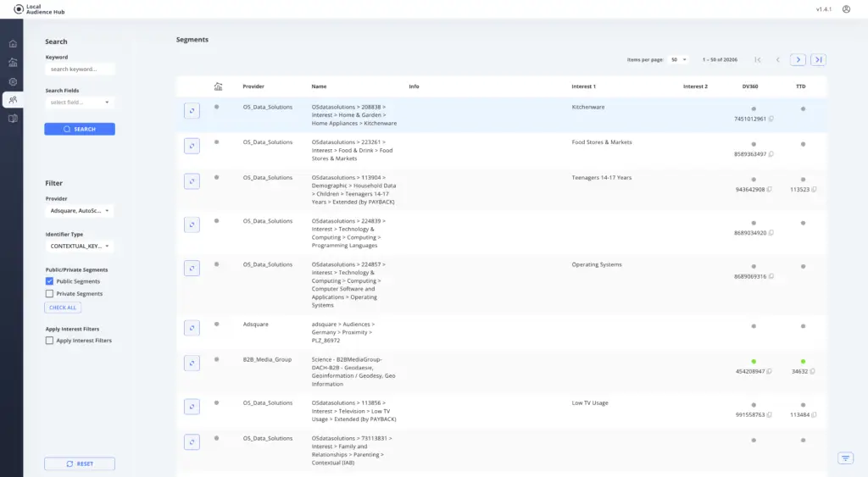Click the user account icon
868x477 pixels.
[845, 9]
